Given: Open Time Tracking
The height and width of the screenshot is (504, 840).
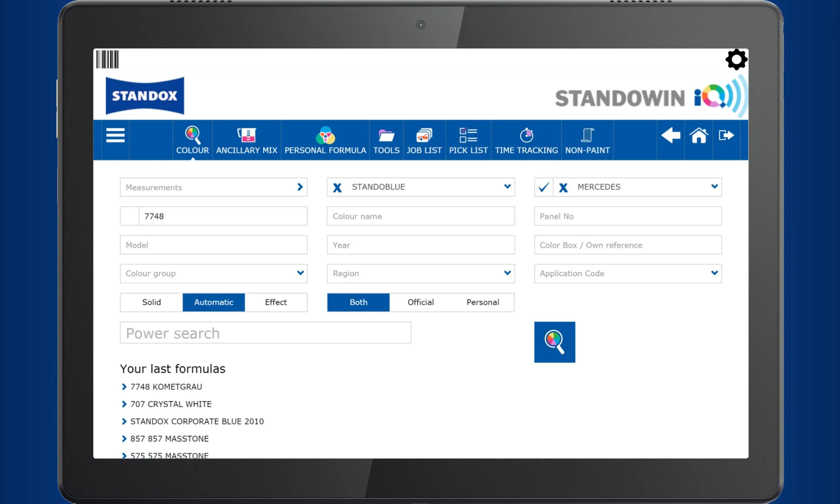Looking at the screenshot, I should pyautogui.click(x=526, y=140).
